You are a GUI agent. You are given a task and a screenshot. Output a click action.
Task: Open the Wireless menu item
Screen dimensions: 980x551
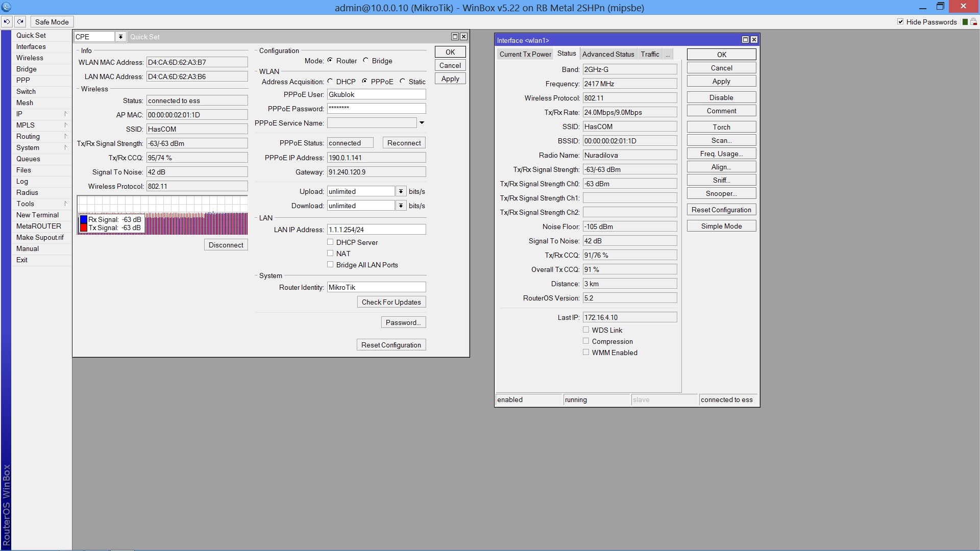30,58
